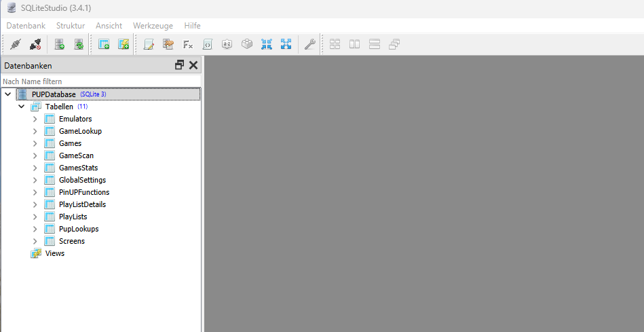Open the collations editor a-z icon

(x=227, y=44)
